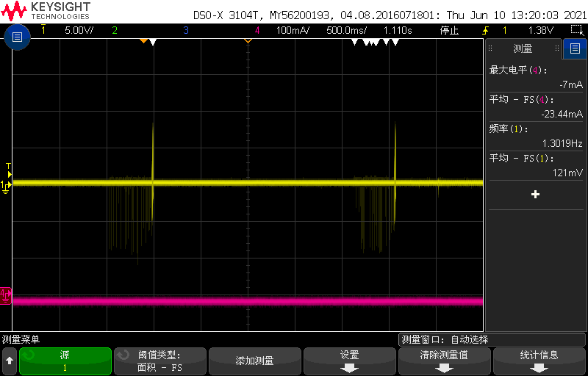Click the channel 4 ground marker
The width and height of the screenshot is (588, 376).
tap(6, 296)
